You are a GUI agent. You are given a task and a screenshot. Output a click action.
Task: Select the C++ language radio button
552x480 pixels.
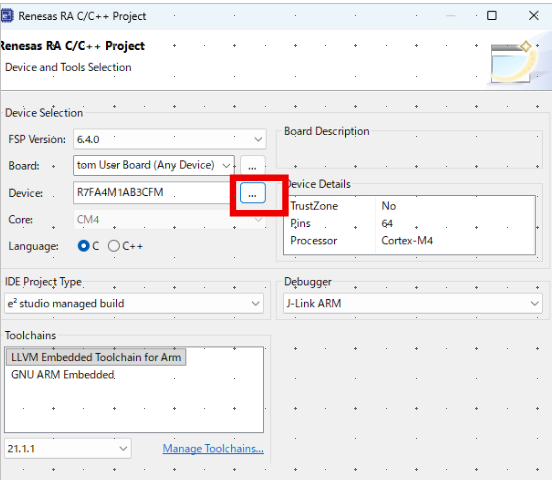[x=114, y=246]
